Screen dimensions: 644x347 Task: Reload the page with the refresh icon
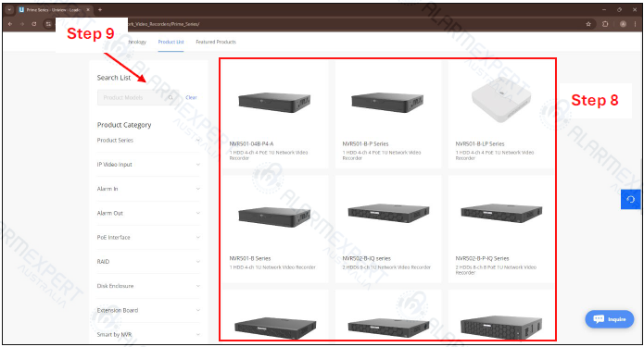click(x=34, y=24)
